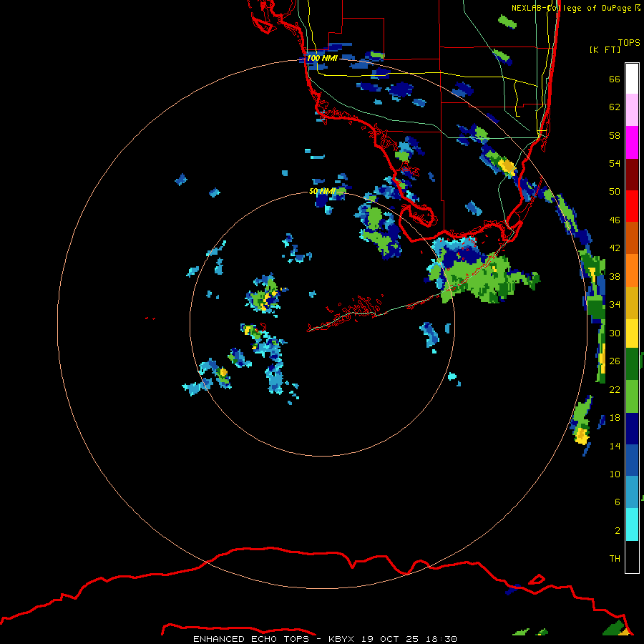Pick the gold legend swatch
The height and width of the screenshot is (644, 644).
[x=632, y=303]
